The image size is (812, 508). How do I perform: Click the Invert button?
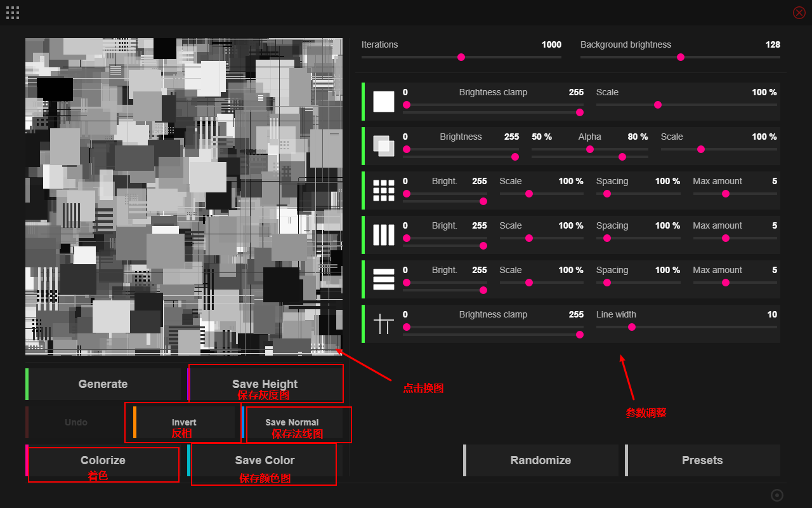click(184, 422)
